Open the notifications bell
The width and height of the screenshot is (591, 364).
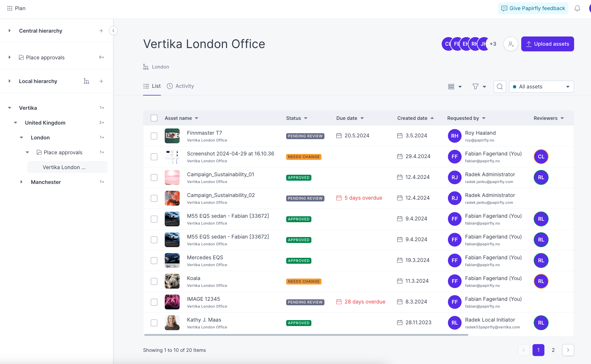pos(577,8)
